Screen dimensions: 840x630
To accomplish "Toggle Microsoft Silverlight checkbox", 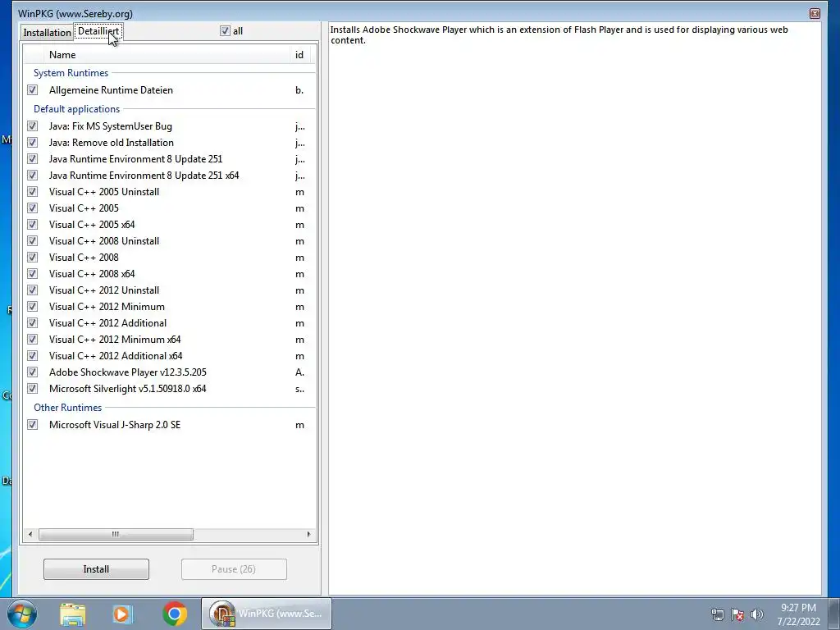I will pos(33,388).
